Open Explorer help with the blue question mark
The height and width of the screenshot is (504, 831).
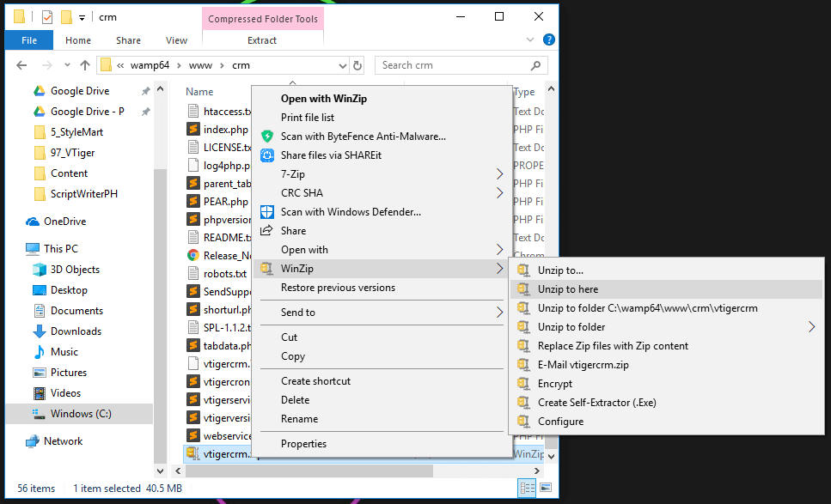click(x=549, y=39)
